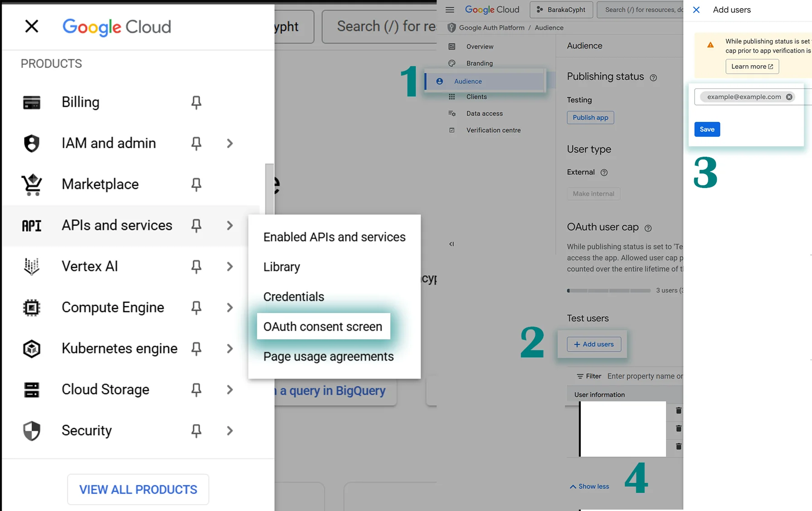Click the VIEW ALL PRODUCTS button
This screenshot has width=812, height=511.
138,489
